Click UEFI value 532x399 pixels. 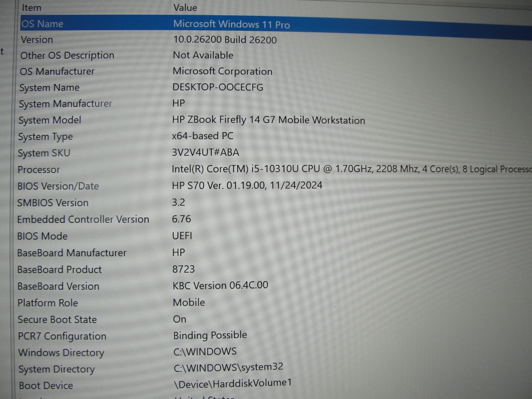(182, 235)
